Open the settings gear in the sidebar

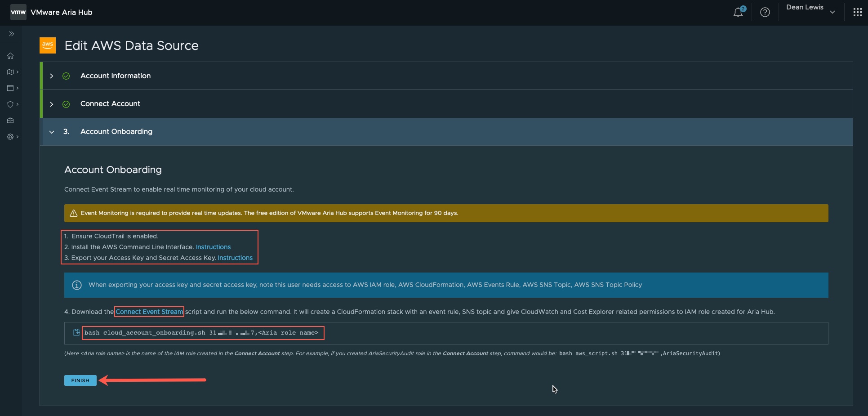point(10,137)
